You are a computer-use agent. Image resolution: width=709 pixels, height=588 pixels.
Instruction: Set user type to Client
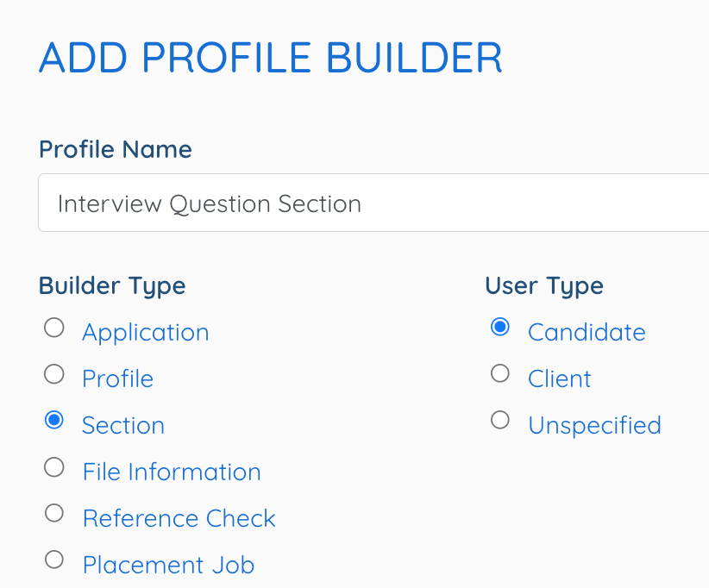click(x=500, y=373)
